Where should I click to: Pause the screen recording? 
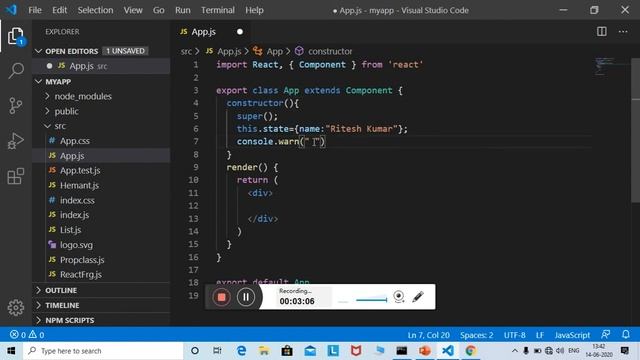click(246, 297)
